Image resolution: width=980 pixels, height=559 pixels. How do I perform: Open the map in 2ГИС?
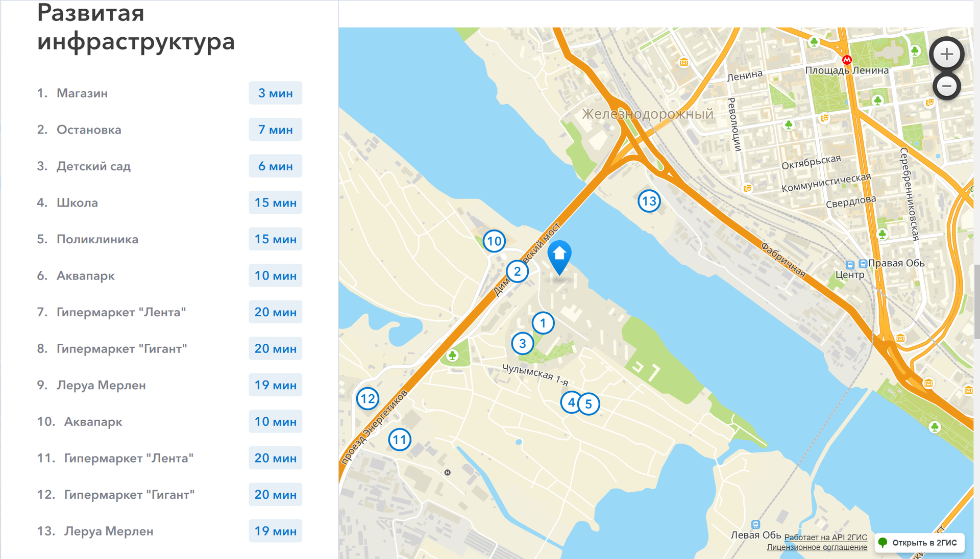(x=920, y=543)
